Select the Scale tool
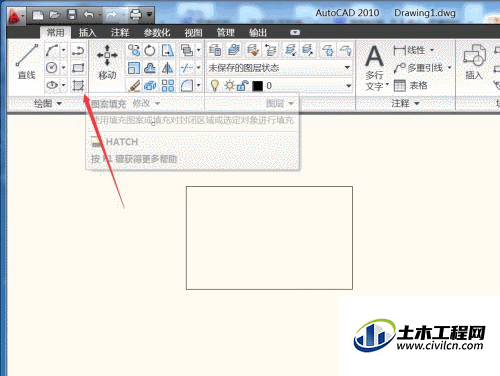Image resolution: width=500 pixels, height=376 pixels. (x=134, y=68)
